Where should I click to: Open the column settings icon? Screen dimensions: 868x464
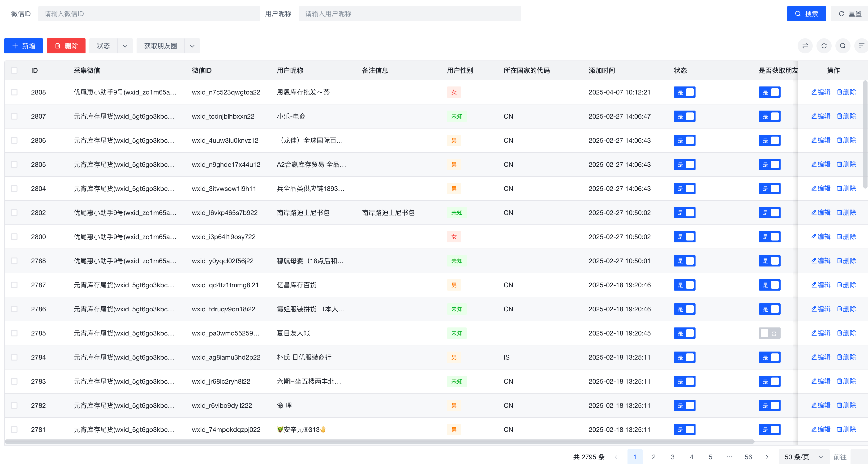pos(861,46)
